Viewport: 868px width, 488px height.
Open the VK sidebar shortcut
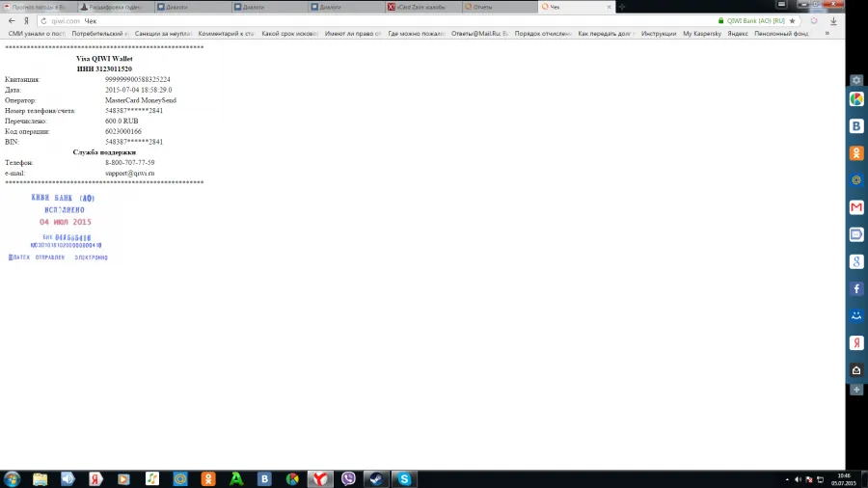[x=856, y=126]
